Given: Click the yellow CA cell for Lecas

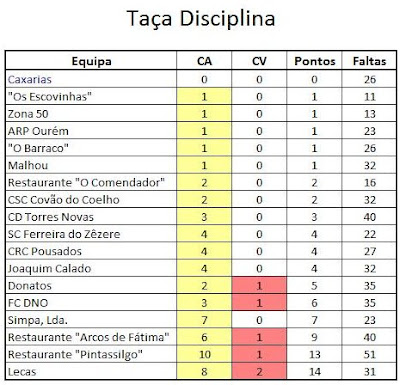Looking at the screenshot, I should tap(204, 371).
